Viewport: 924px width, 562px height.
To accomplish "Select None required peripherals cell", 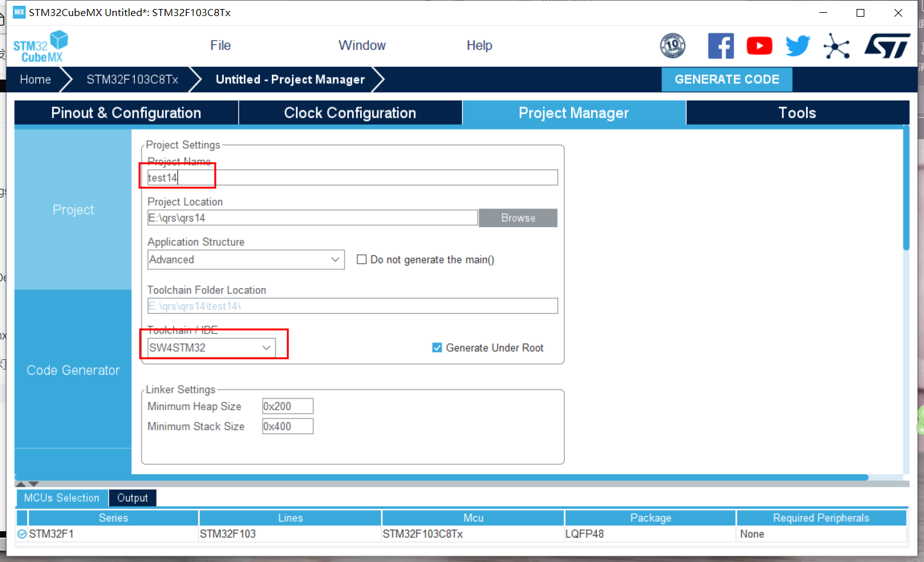I will [821, 534].
